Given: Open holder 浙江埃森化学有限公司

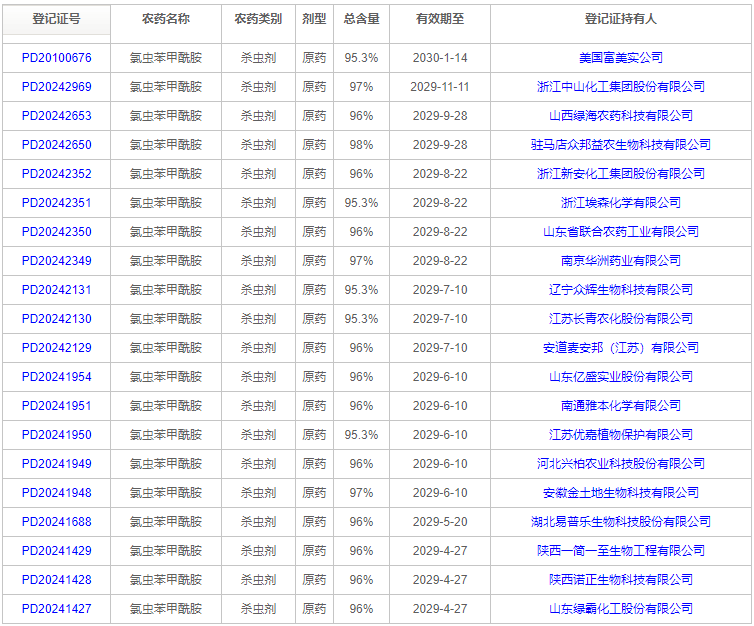Looking at the screenshot, I should click(x=621, y=203).
